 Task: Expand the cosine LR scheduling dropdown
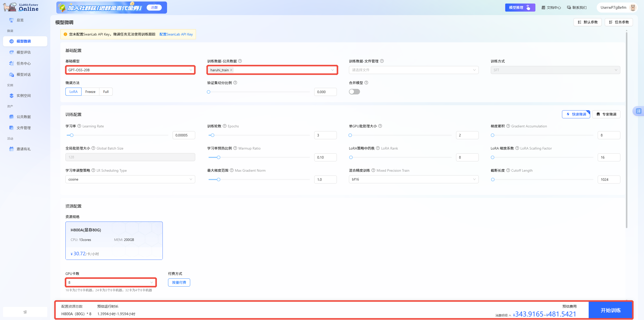(130, 179)
